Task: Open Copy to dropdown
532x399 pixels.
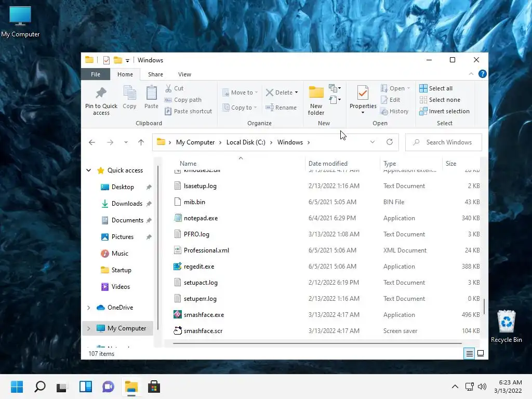Action: click(240, 108)
